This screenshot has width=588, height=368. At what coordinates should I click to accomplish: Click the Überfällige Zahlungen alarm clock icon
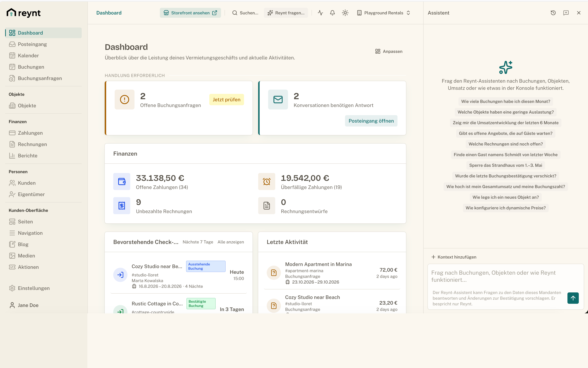point(267,182)
